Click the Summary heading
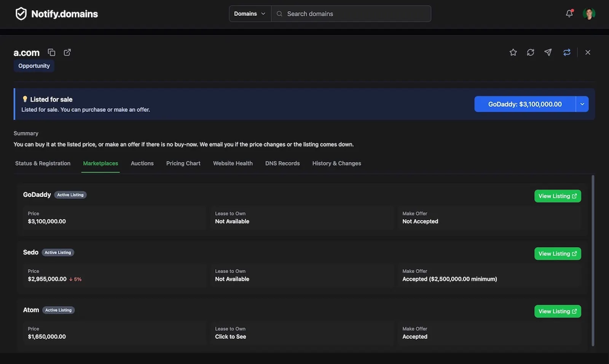The height and width of the screenshot is (364, 609). (26, 134)
